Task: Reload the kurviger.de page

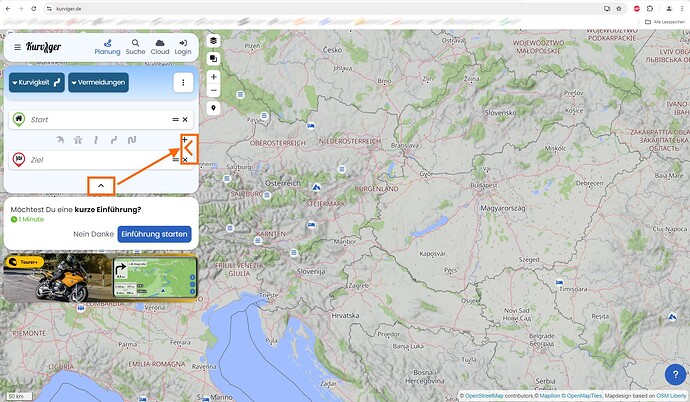Action: (x=33, y=8)
